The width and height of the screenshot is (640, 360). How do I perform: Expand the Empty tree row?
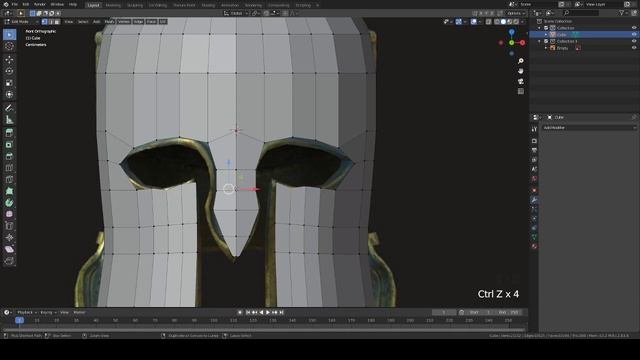(546, 48)
